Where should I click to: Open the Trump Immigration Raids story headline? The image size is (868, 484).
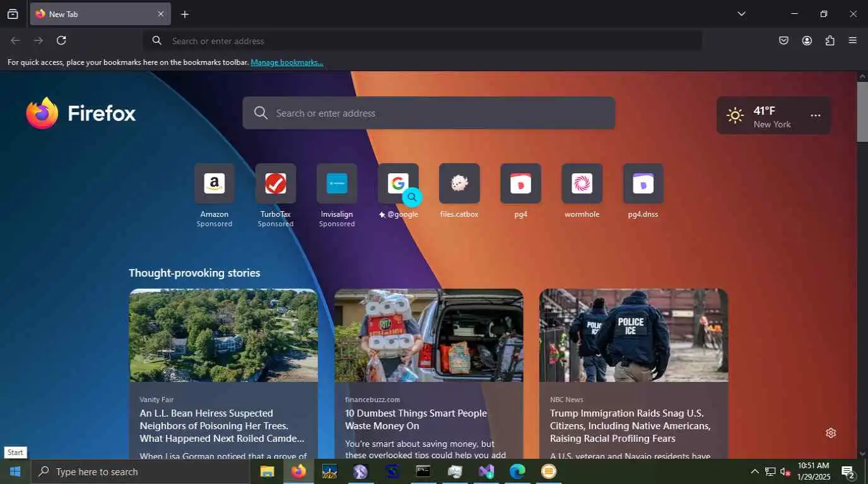[630, 425]
